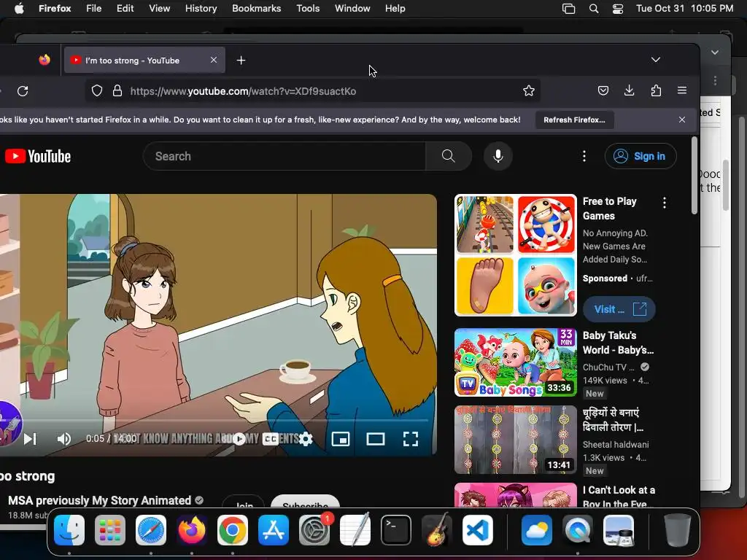Toggle closed captions CC button
Viewport: 747px width, 560px height.
click(x=270, y=438)
